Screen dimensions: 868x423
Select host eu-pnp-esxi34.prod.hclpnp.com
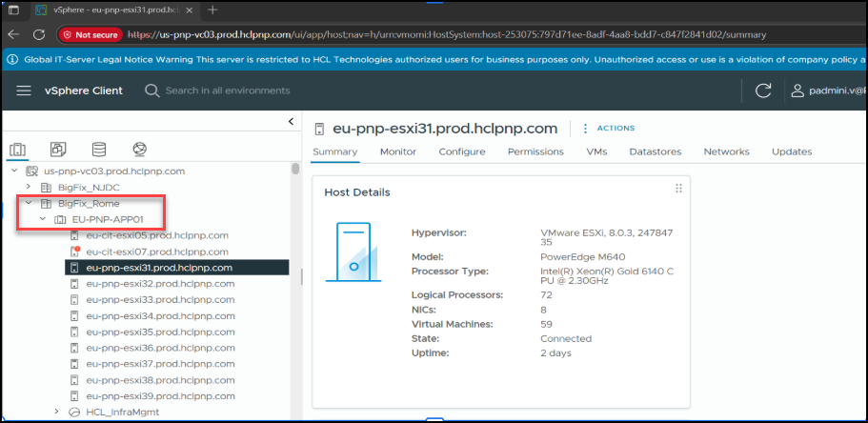tap(160, 316)
